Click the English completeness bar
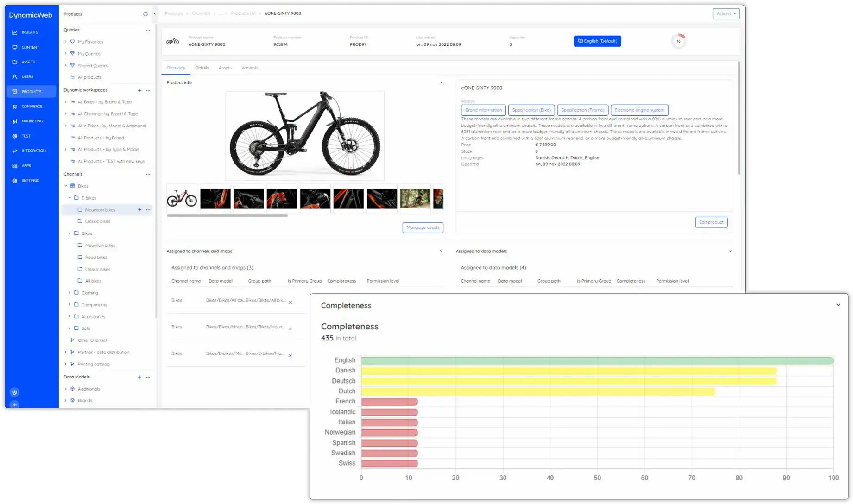 point(597,360)
